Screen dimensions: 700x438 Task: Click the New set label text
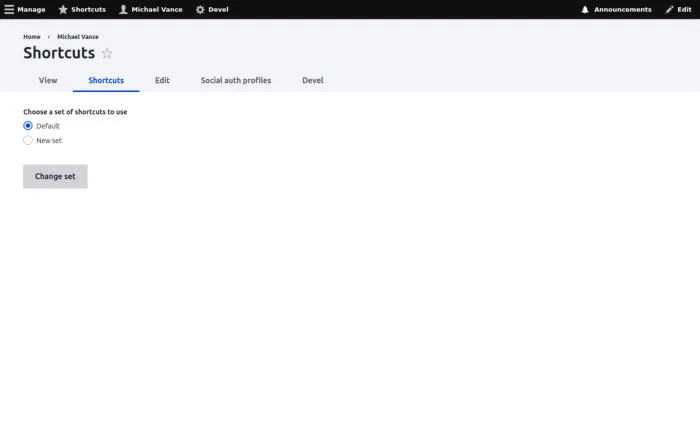(49, 140)
